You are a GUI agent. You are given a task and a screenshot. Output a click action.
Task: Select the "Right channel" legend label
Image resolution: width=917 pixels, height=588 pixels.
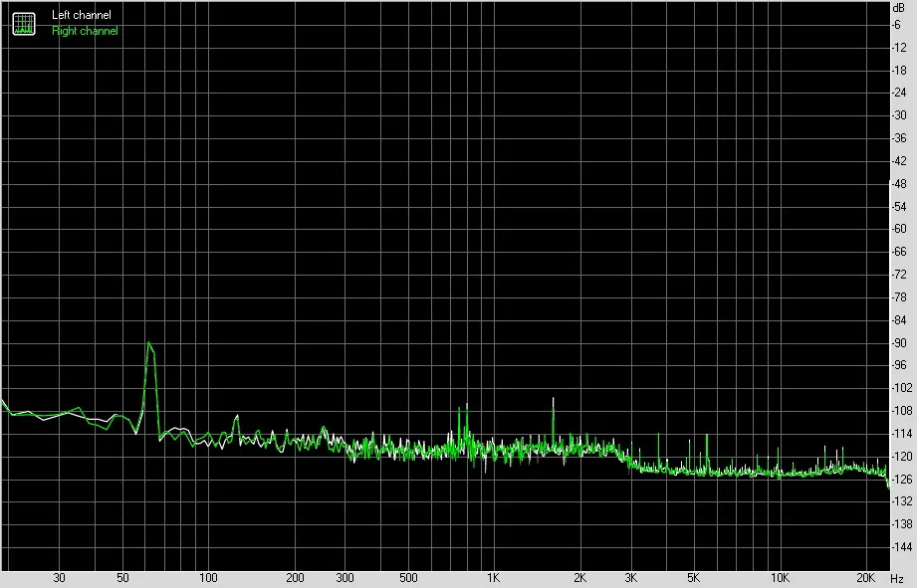pos(85,31)
